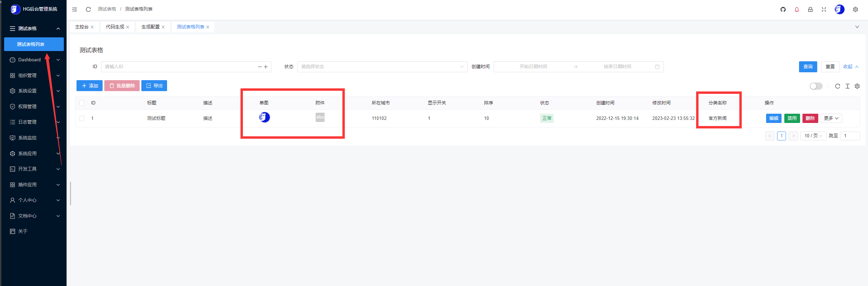868x286 pixels.
Task: Click the 查询 search button
Action: coord(808,67)
